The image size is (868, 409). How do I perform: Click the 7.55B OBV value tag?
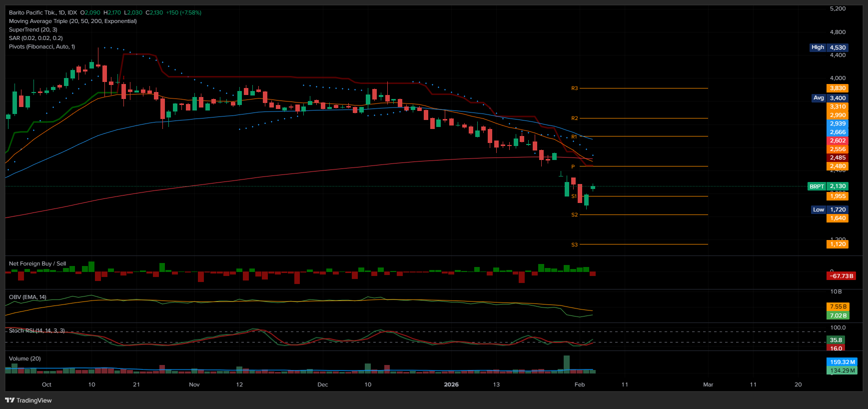838,306
